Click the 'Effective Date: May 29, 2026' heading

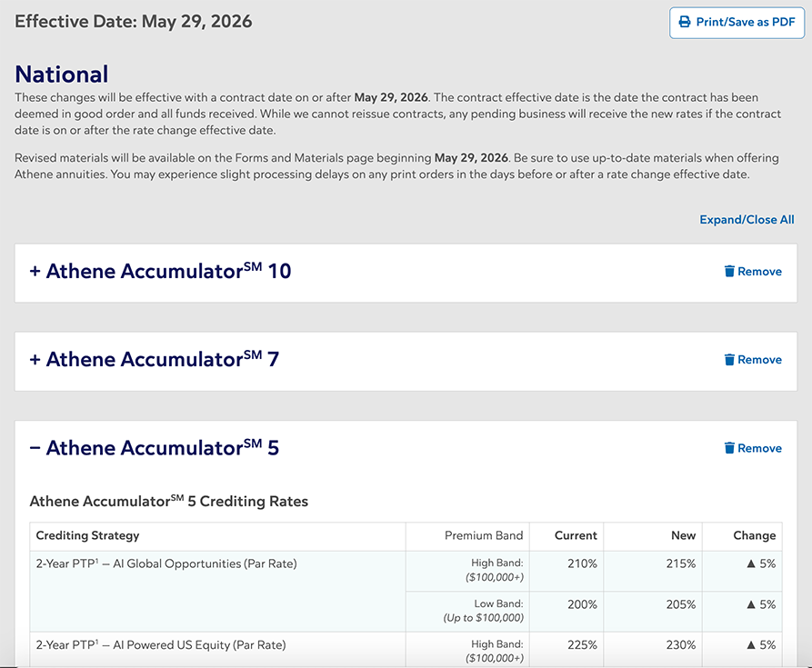[133, 22]
